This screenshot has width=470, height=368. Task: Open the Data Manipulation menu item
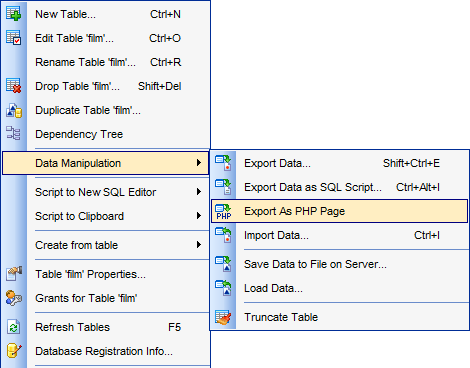tap(106, 163)
